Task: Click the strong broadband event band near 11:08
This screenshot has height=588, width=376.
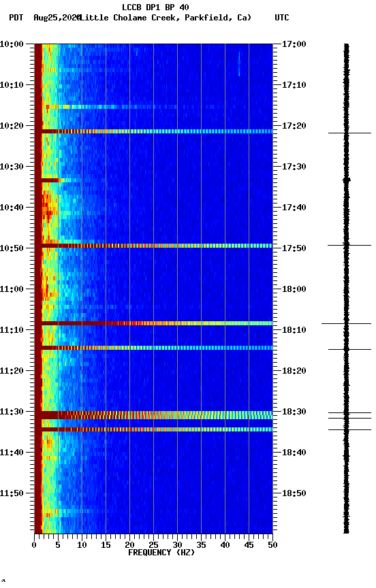Action: point(153,323)
